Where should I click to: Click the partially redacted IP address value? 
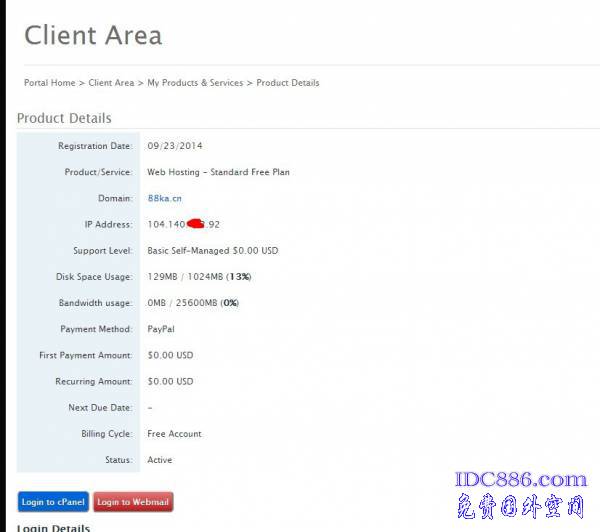click(183, 224)
